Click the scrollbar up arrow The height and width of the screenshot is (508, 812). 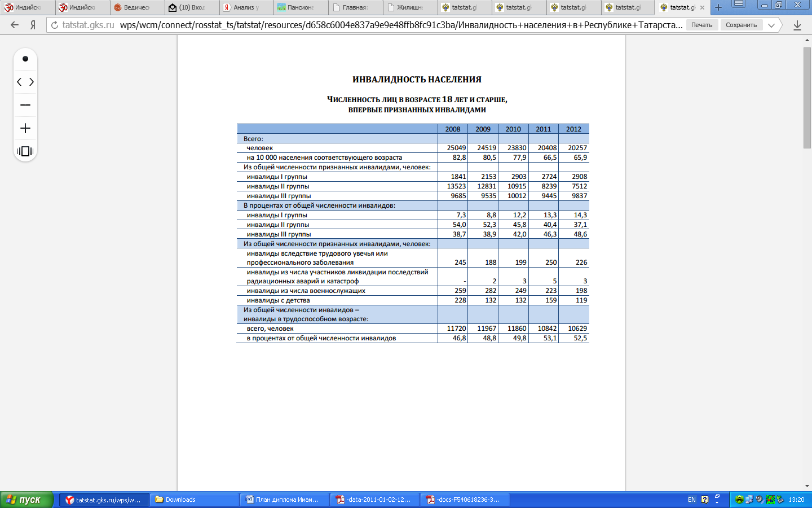[x=807, y=40]
